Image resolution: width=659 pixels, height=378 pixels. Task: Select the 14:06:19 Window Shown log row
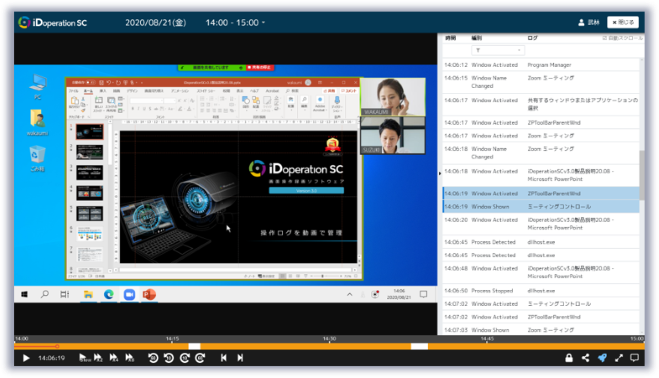pyautogui.click(x=541, y=206)
